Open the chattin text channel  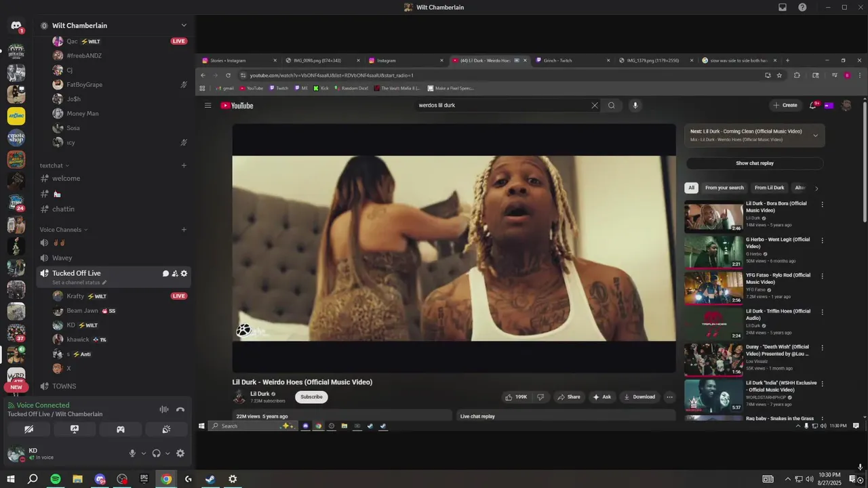tap(64, 209)
